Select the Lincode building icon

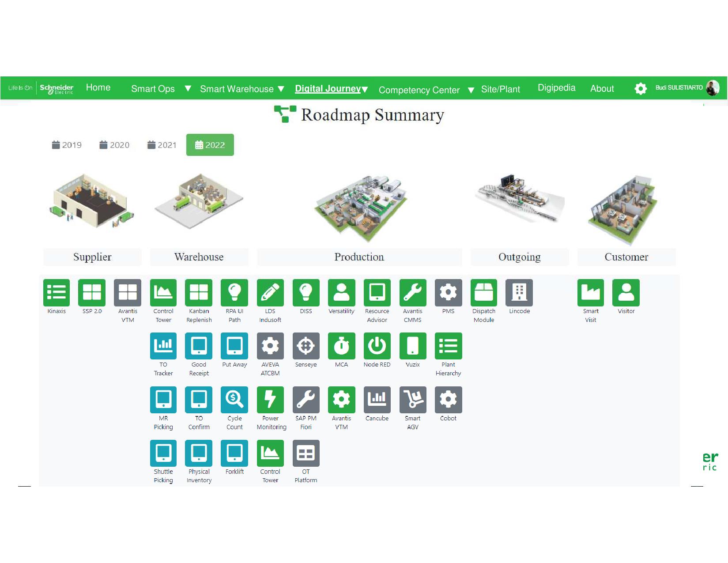click(x=519, y=292)
